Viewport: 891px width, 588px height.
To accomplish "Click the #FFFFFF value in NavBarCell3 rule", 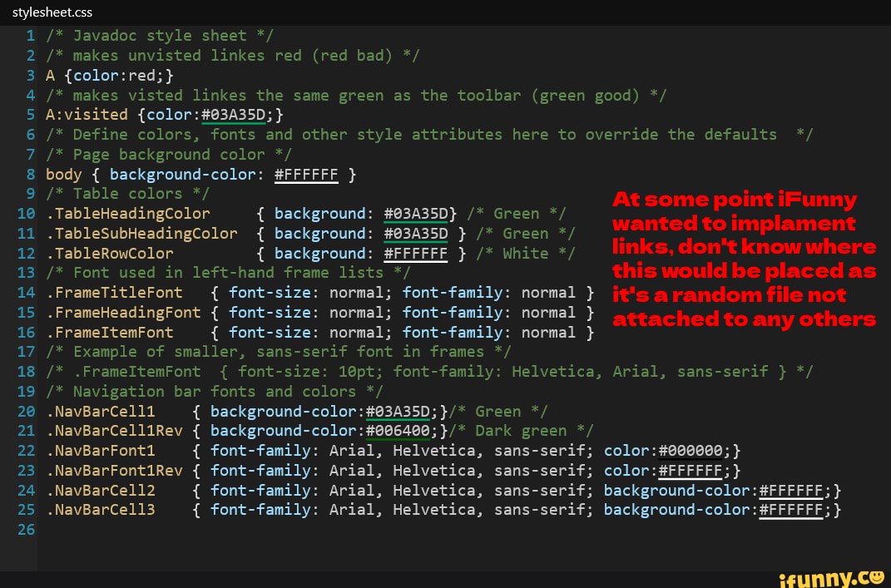I will point(791,510).
